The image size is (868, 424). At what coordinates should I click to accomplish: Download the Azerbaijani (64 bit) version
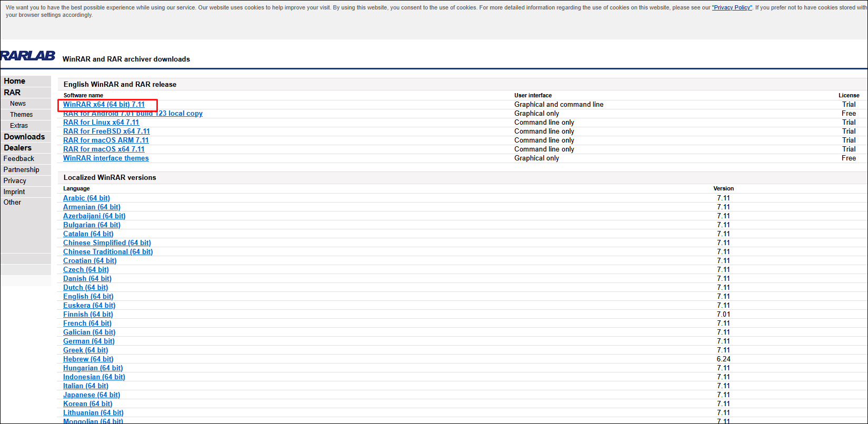tap(94, 216)
